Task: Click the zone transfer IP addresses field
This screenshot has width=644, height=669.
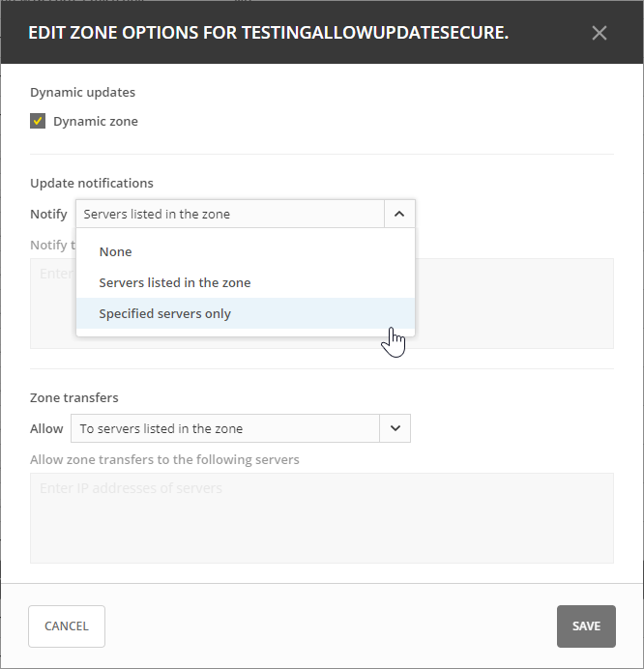Action: [x=321, y=517]
